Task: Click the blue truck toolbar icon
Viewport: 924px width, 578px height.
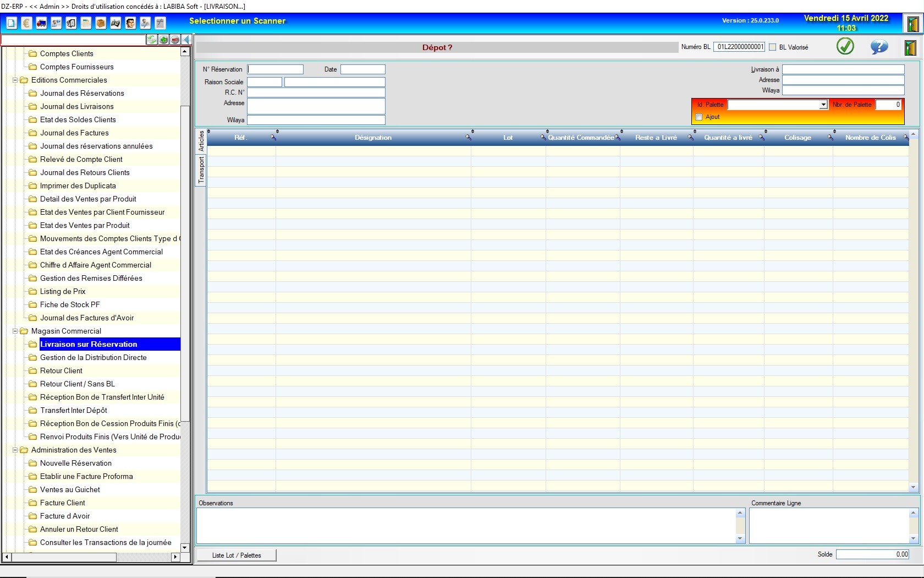Action: click(x=41, y=23)
